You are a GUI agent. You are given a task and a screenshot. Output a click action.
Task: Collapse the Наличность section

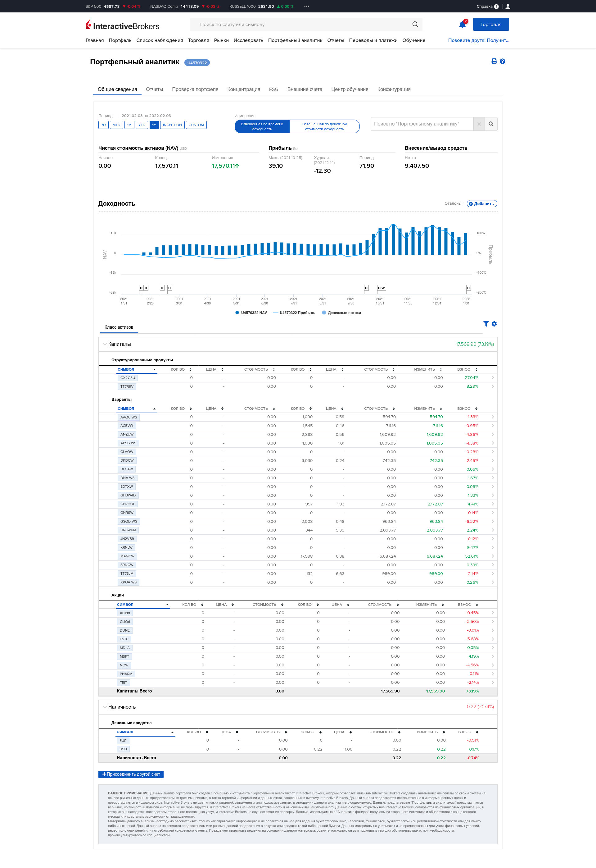tap(105, 707)
